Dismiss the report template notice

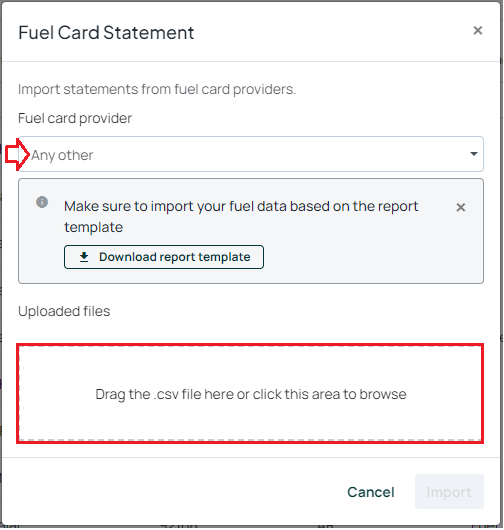pyautogui.click(x=461, y=207)
